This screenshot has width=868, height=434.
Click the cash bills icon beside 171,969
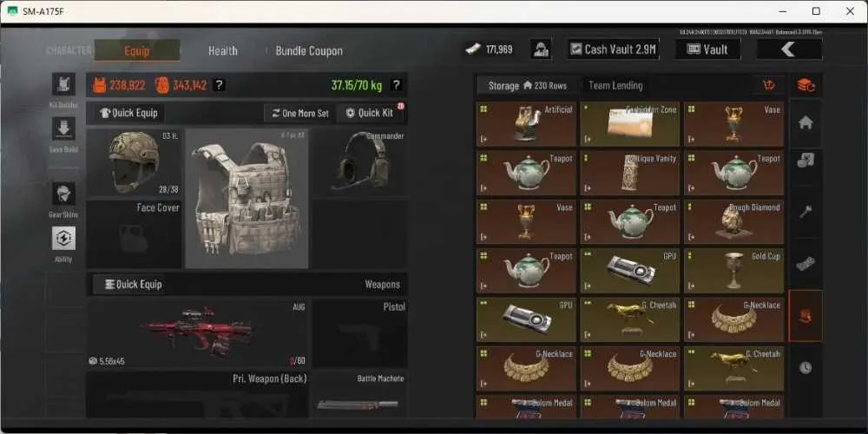[x=471, y=49]
